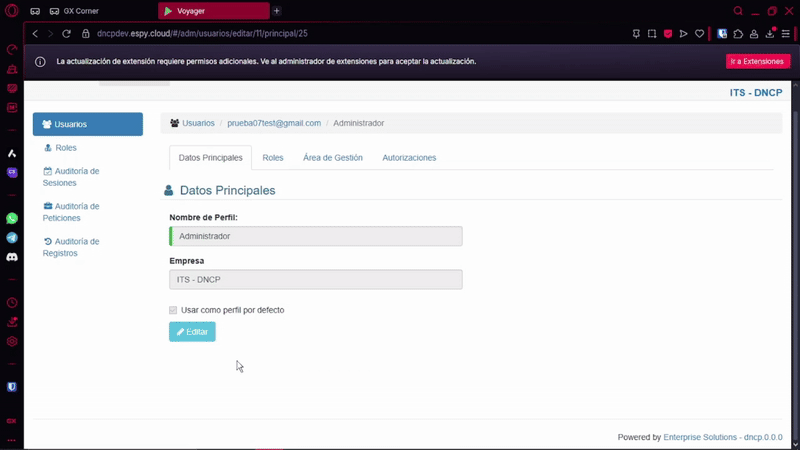Screen dimensions: 800x450
Task: Toggle 'Usar como perfil por defecto' checkbox
Action: 173,310
